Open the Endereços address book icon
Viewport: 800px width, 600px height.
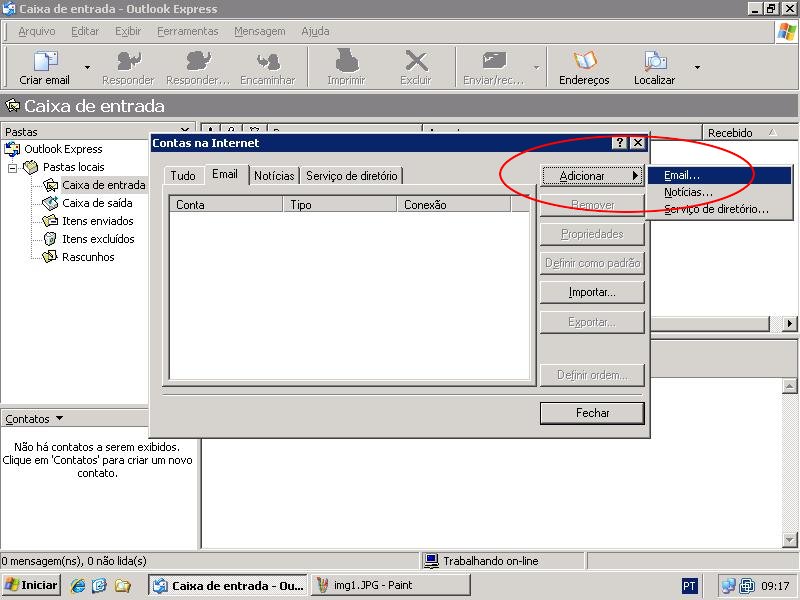(585, 61)
